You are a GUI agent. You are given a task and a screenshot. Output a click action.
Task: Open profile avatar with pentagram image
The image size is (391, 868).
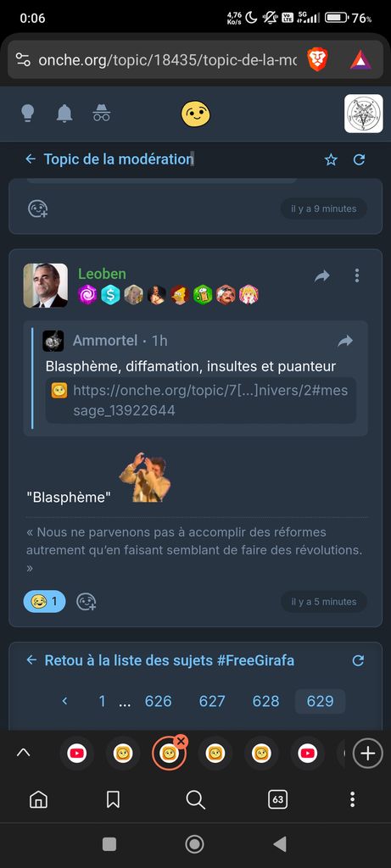click(363, 114)
